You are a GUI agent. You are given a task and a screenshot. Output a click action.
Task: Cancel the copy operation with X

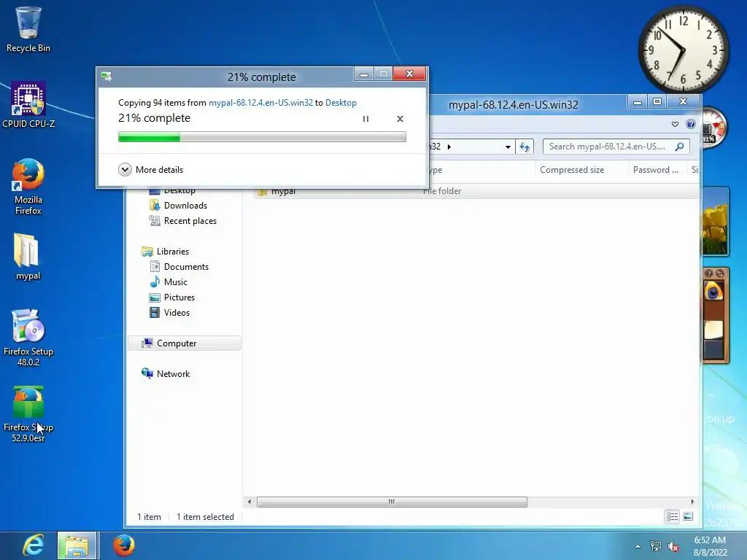[400, 119]
